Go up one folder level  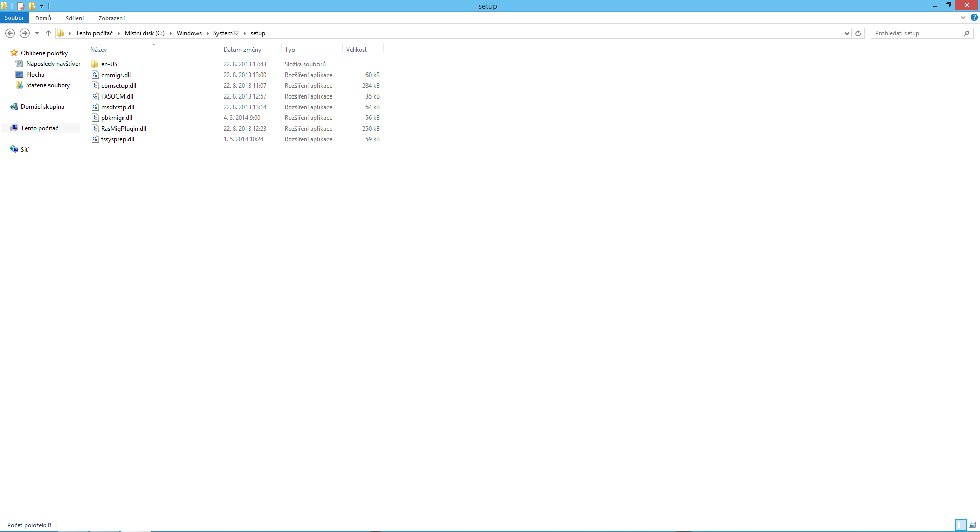pyautogui.click(x=48, y=33)
